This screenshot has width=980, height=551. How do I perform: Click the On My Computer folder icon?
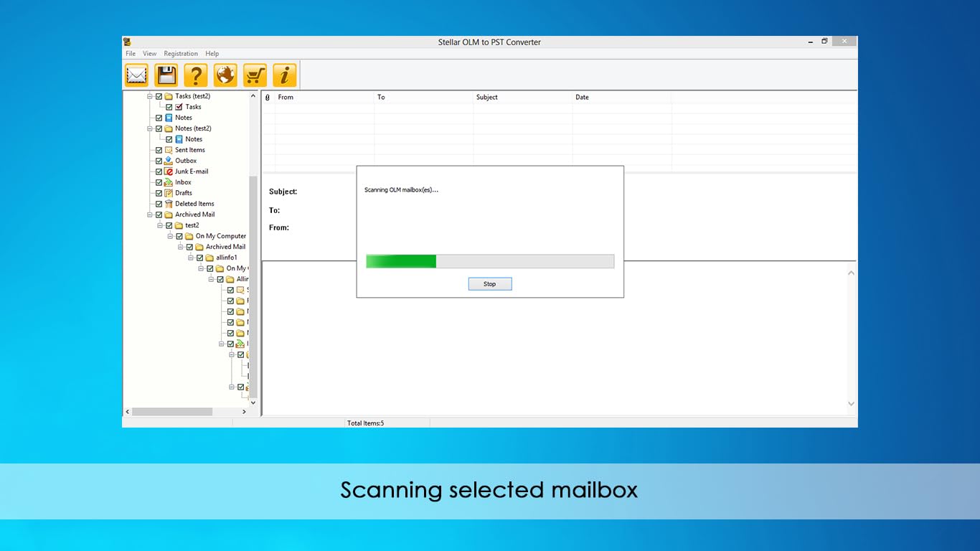189,236
